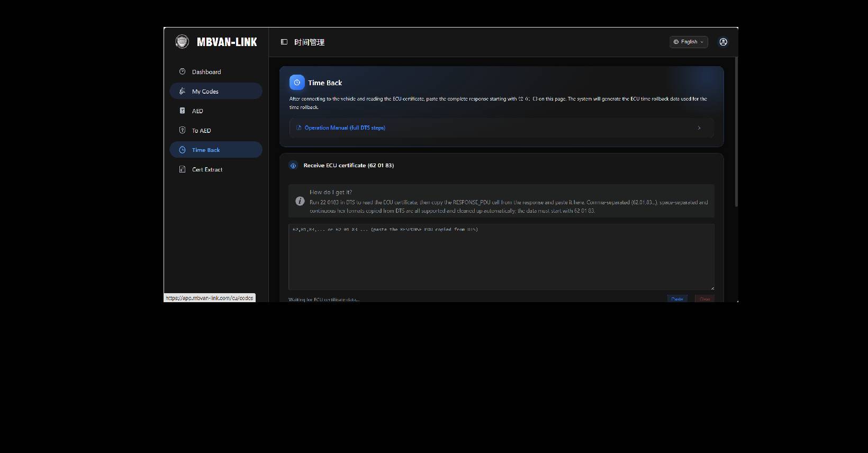Click the info icon next to How do I get it

pos(300,201)
